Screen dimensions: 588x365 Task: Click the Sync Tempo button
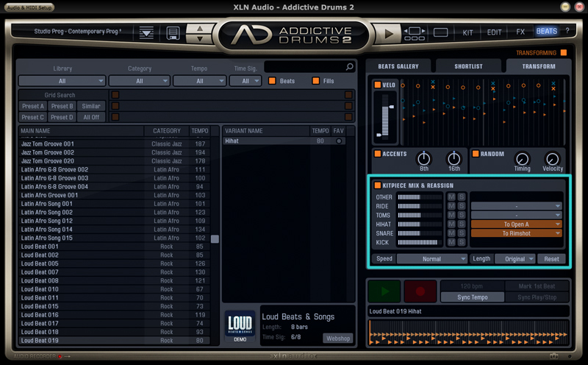[473, 297]
